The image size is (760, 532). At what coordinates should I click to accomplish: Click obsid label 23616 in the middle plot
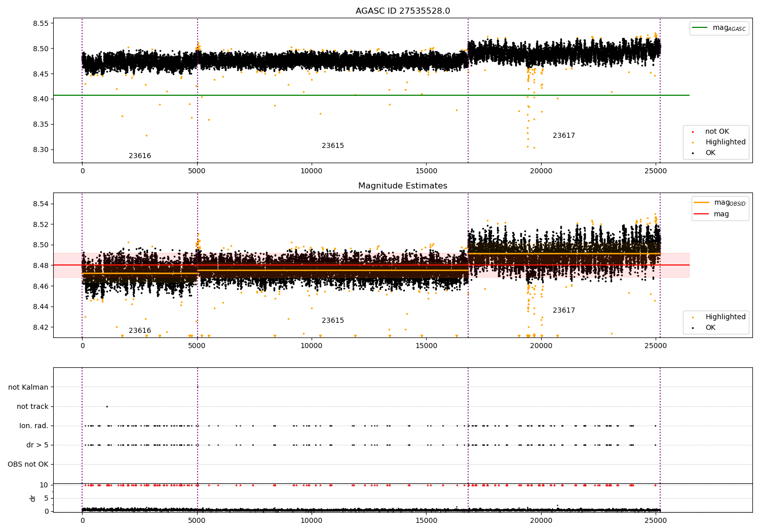[x=140, y=331]
